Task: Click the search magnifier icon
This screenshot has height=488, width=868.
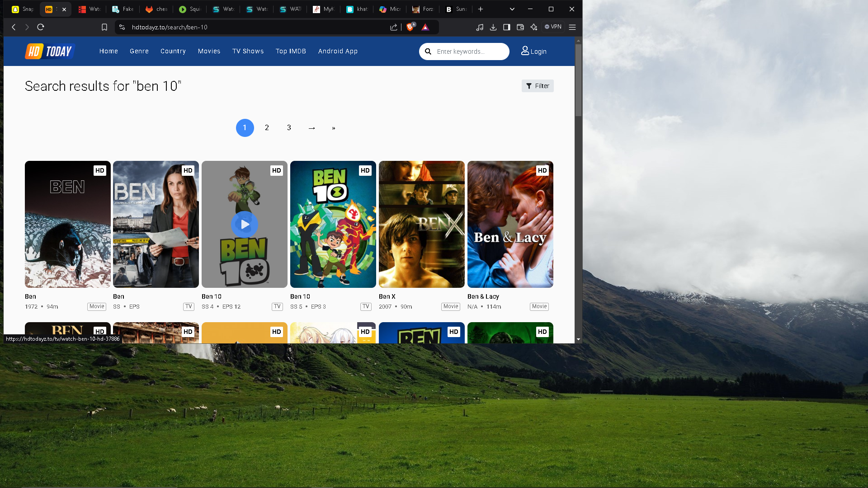Action: tap(428, 52)
